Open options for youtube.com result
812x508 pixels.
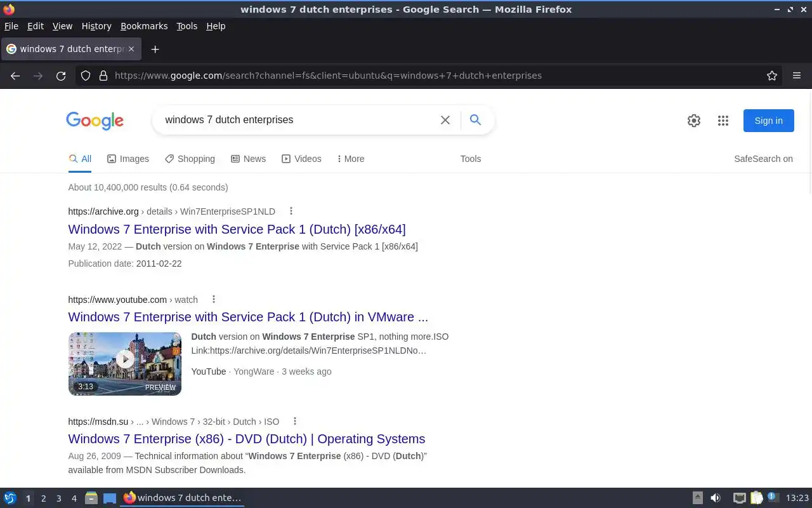(x=214, y=299)
